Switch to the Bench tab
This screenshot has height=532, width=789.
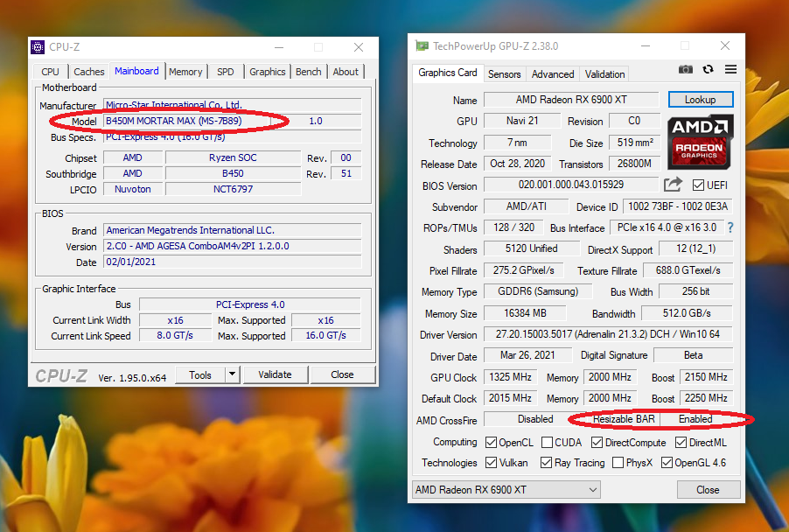[309, 72]
